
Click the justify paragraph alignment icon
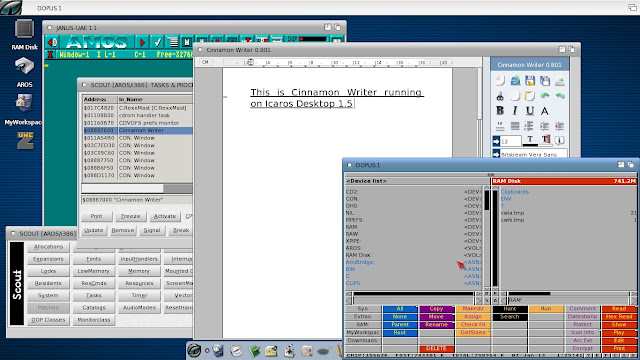click(515, 126)
